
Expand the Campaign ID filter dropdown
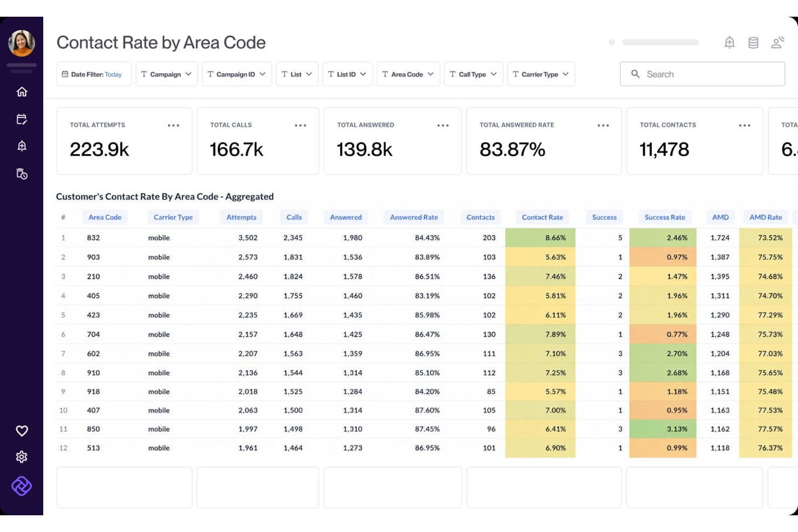(237, 74)
